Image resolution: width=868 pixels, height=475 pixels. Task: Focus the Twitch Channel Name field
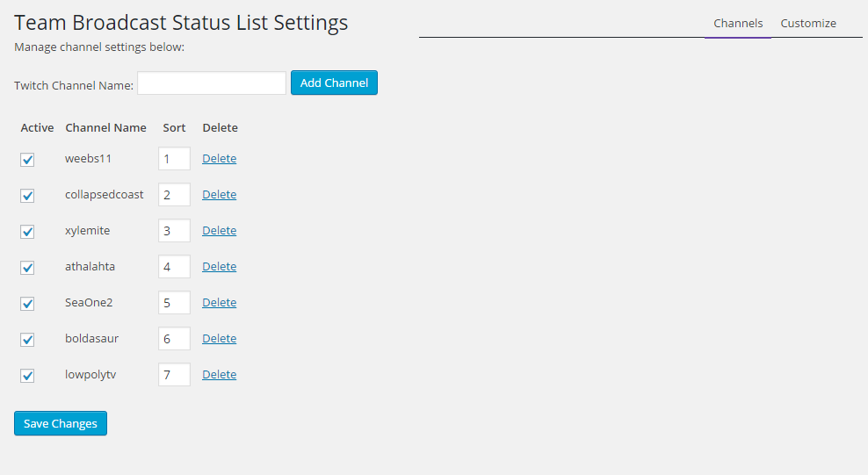click(x=212, y=83)
